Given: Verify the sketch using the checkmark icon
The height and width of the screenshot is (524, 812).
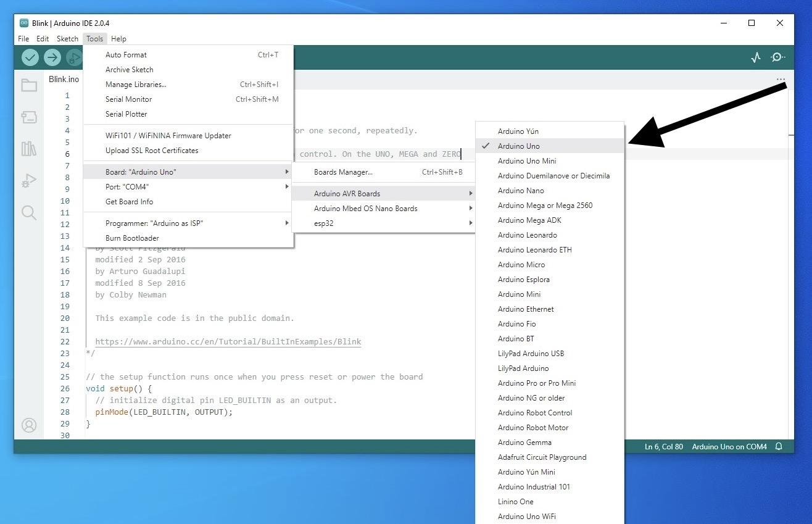Looking at the screenshot, I should (x=30, y=57).
